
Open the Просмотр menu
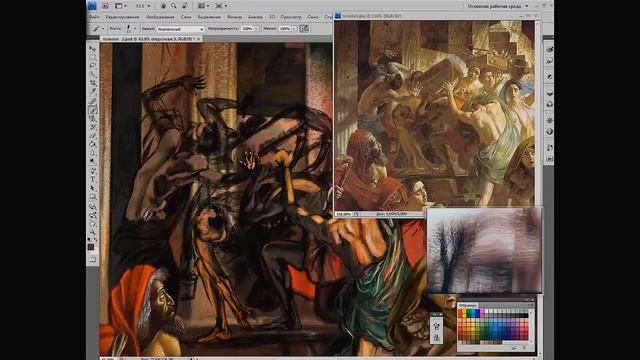(x=291, y=17)
